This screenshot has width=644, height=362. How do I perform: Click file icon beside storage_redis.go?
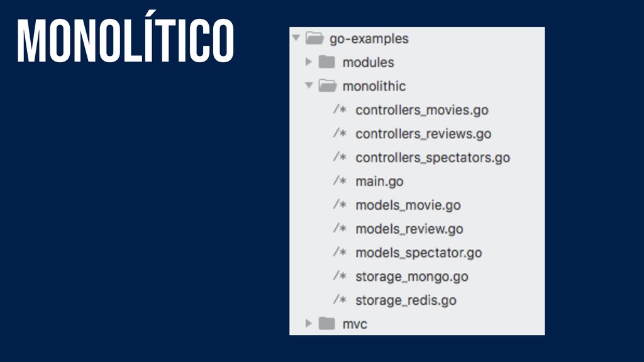pyautogui.click(x=340, y=300)
